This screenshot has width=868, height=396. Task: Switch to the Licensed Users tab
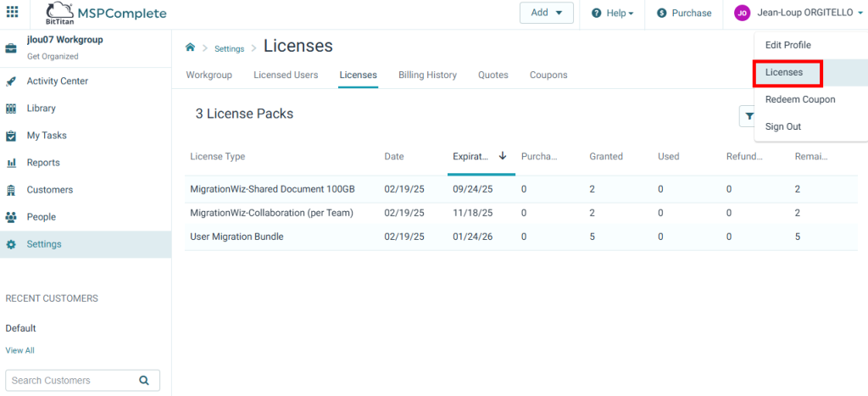pos(286,75)
